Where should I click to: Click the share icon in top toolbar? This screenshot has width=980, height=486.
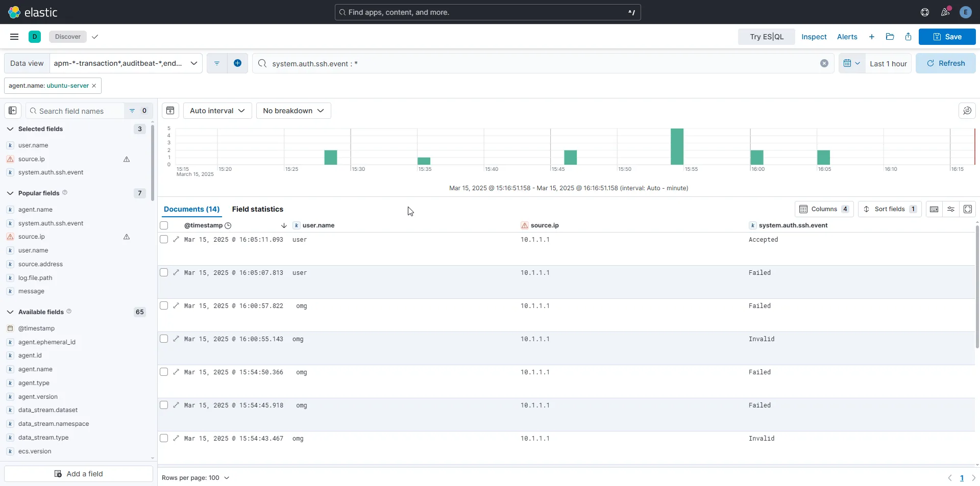908,37
